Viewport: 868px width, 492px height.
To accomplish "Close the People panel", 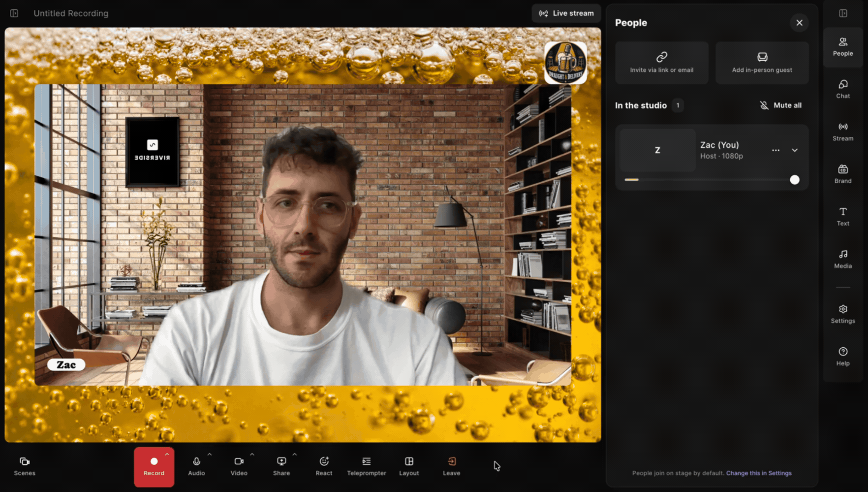I will pyautogui.click(x=799, y=23).
